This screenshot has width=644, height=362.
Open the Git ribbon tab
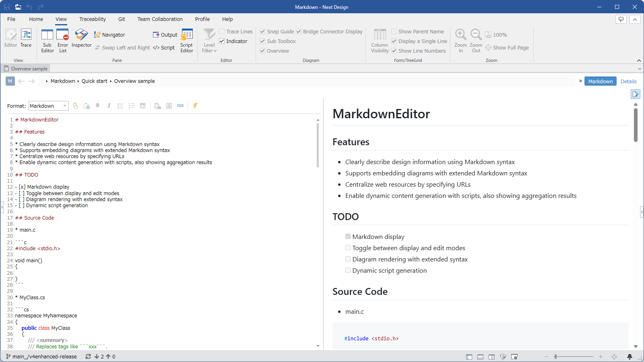(122, 19)
